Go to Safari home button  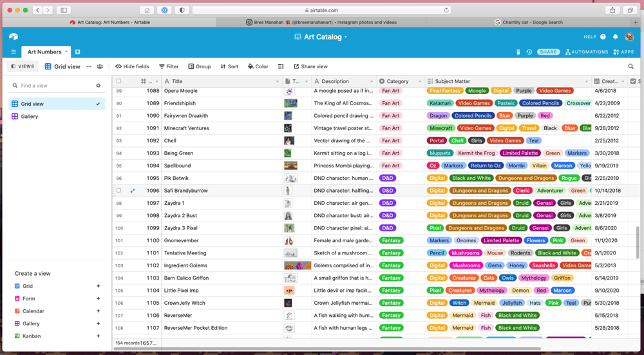tap(147, 10)
